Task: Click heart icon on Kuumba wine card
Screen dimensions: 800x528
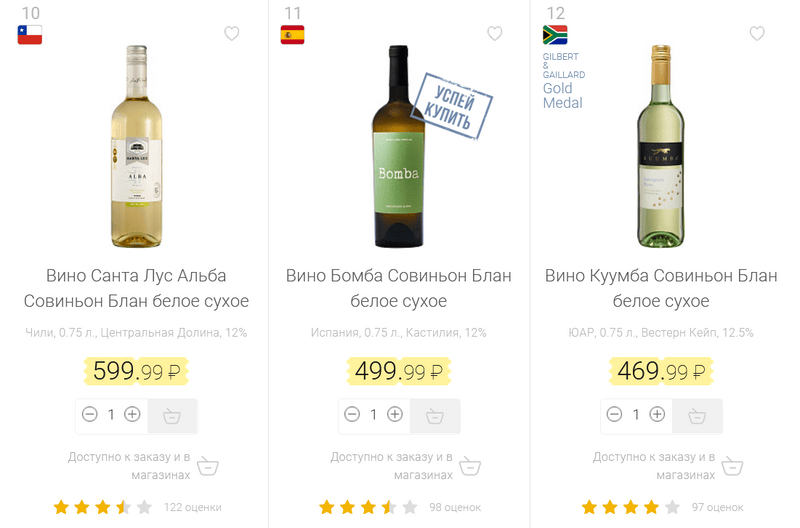Action: pos(757,34)
